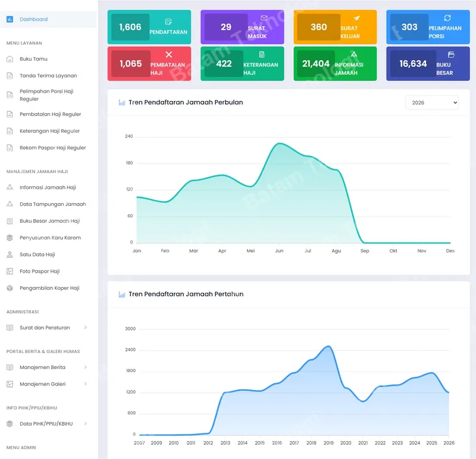Image resolution: width=476 pixels, height=459 pixels.
Task: Expand Manajemen Galeri submenu chevron
Action: (85, 384)
